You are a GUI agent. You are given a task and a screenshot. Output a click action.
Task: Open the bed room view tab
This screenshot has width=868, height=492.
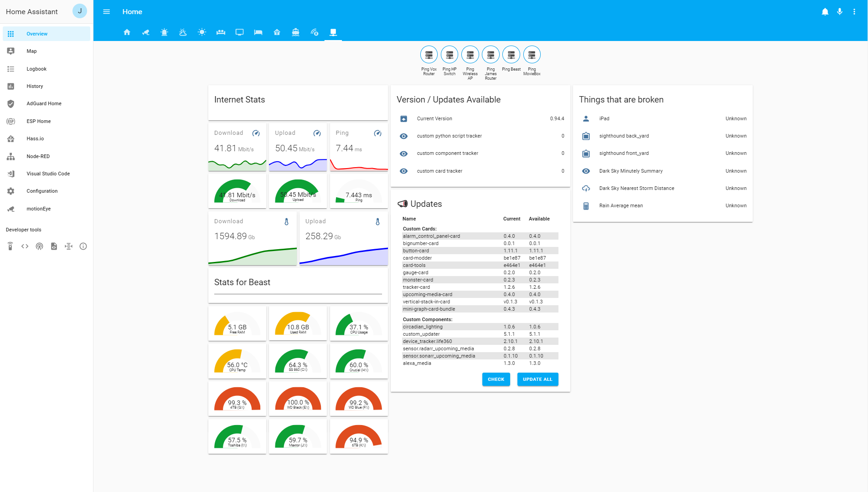tap(258, 32)
